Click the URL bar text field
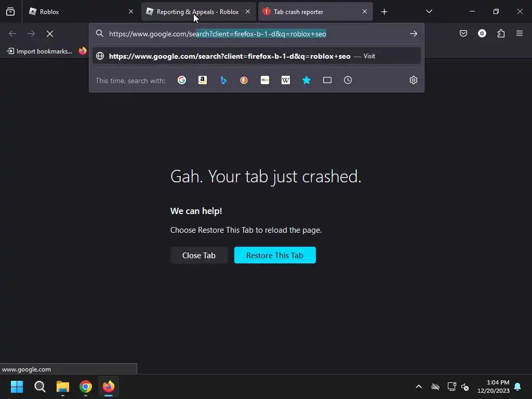The width and height of the screenshot is (532, 399). (257, 34)
